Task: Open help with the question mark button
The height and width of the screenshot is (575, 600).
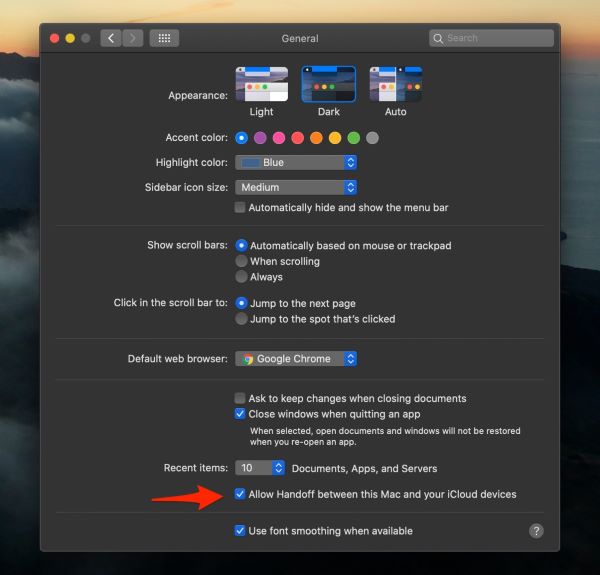Action: [x=536, y=531]
